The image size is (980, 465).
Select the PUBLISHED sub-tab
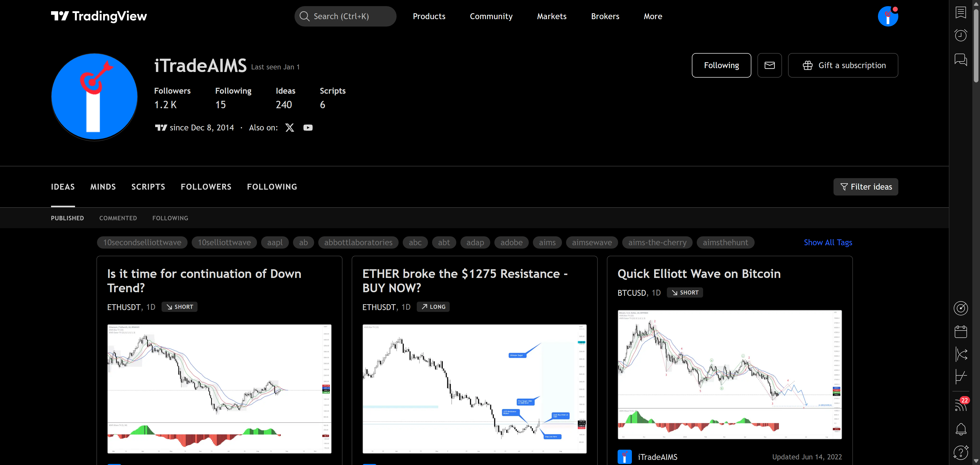pyautogui.click(x=67, y=218)
